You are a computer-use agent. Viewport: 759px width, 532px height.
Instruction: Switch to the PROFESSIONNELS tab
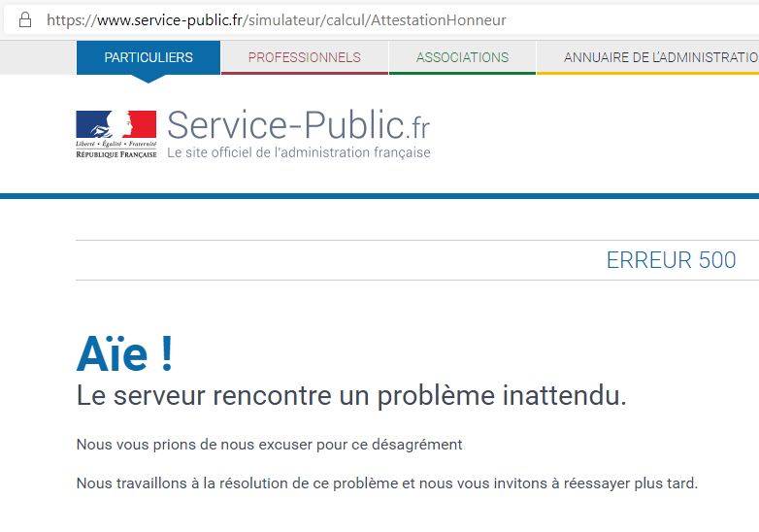pos(305,57)
